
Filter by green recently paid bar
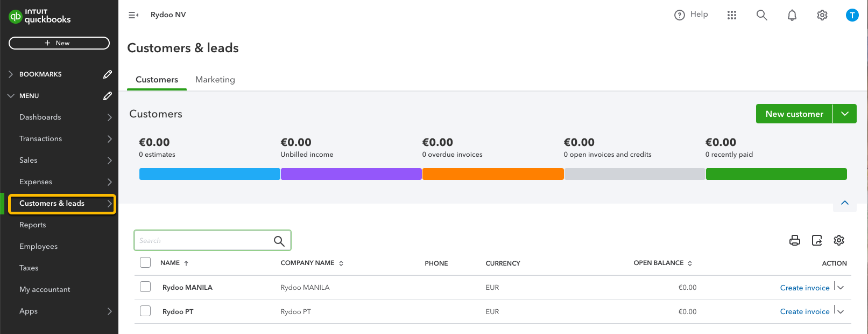pos(777,174)
